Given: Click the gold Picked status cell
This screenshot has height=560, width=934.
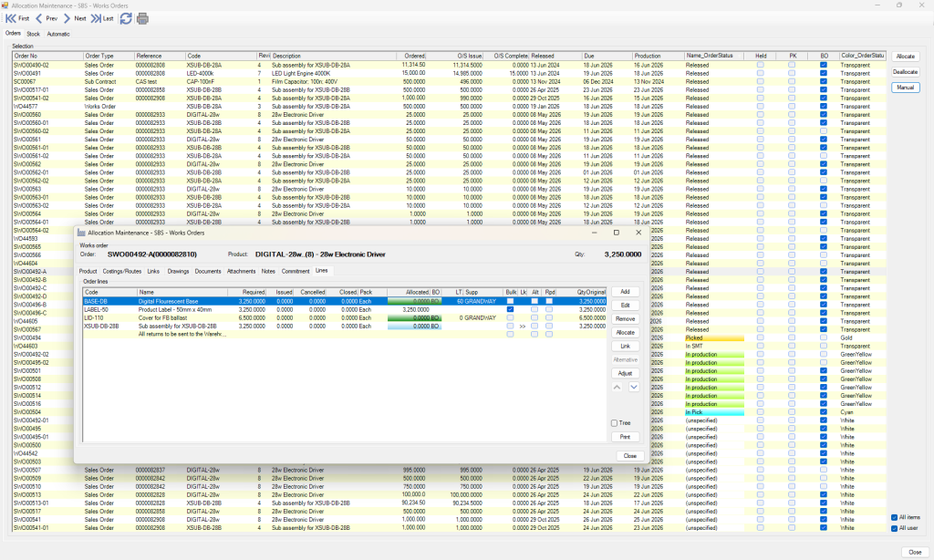Looking at the screenshot, I should [x=714, y=337].
